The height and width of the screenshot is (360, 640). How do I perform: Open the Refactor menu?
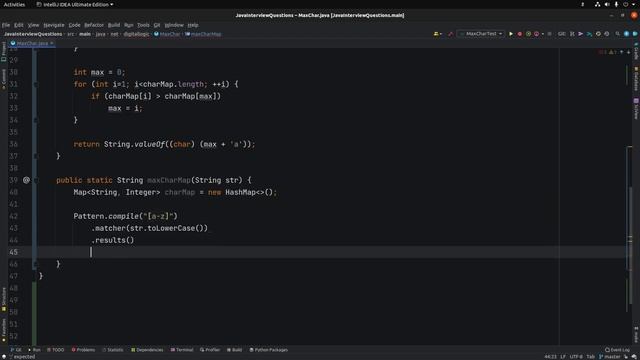click(x=94, y=25)
